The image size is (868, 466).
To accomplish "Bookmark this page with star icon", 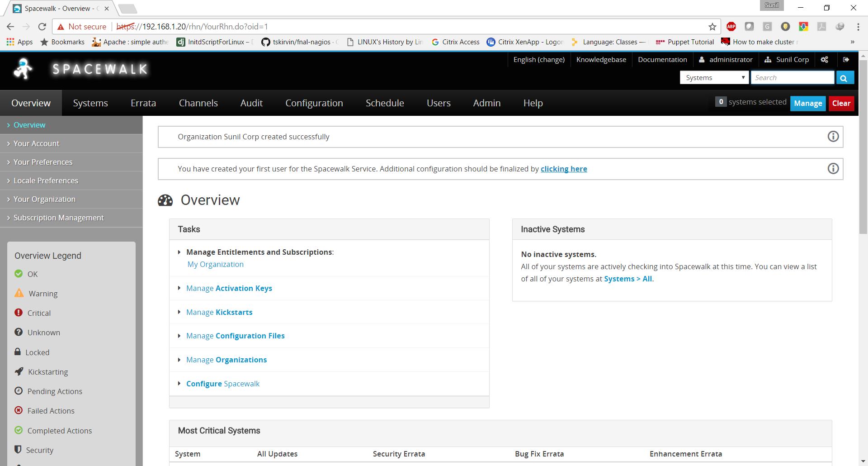I will click(712, 27).
